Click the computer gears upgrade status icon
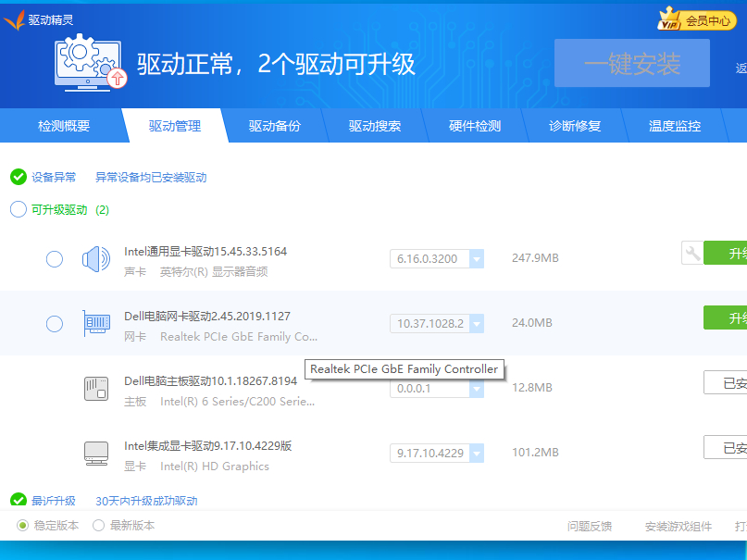The image size is (747, 560). pos(90,62)
